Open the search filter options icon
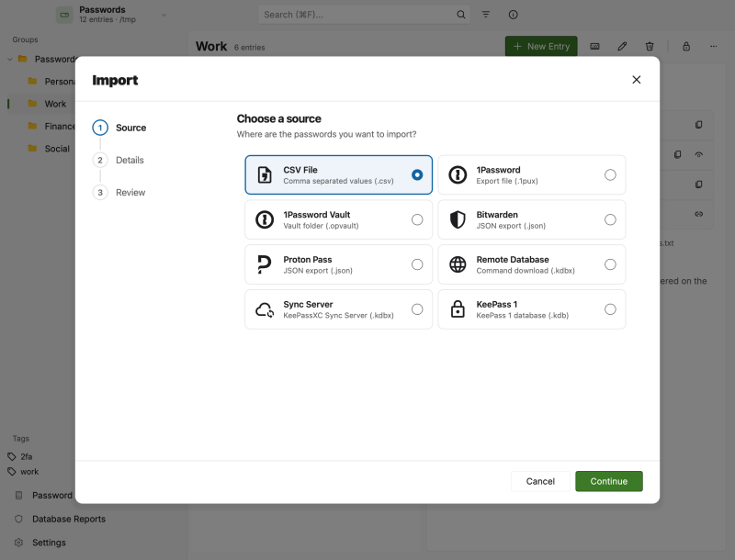Viewport: 735px width, 560px height. 486,15
